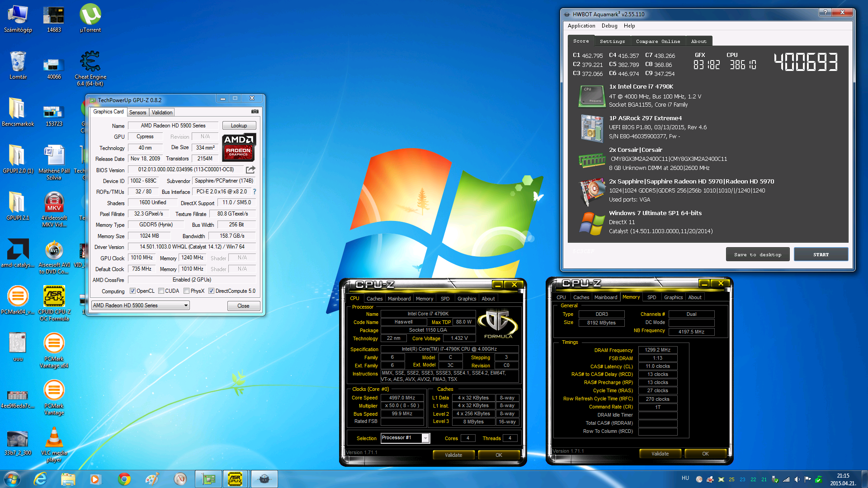Click GPU-Z BIOS share/export icon
This screenshot has width=868, height=488.
click(x=250, y=169)
